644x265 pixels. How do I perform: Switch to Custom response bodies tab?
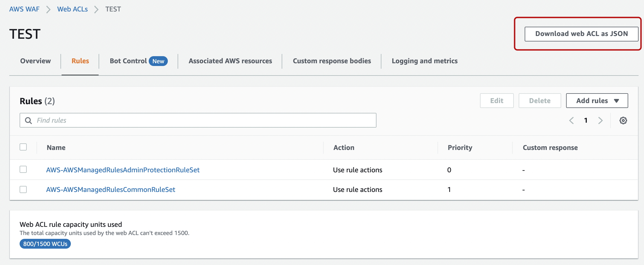(x=332, y=61)
